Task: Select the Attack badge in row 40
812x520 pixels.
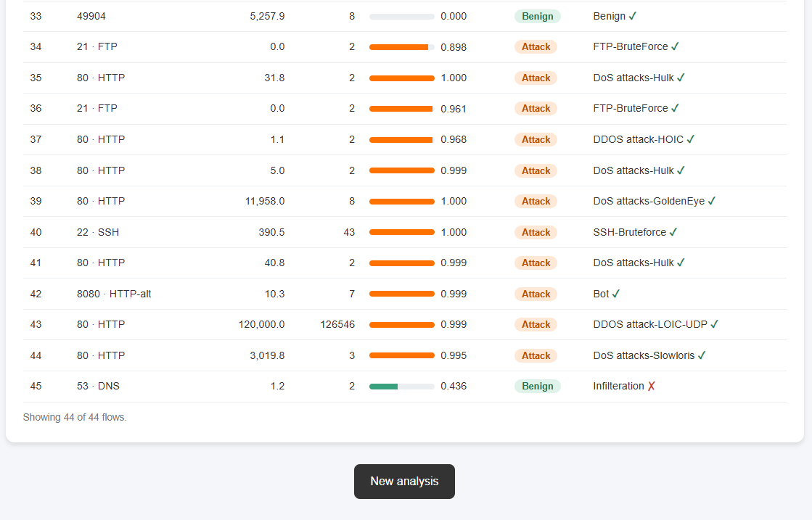Action: click(536, 232)
